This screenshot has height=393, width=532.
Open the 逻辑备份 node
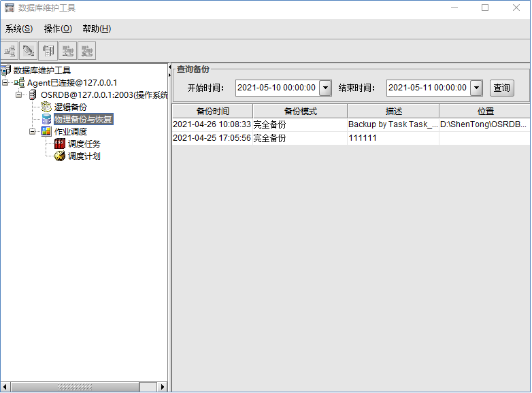[x=71, y=107]
